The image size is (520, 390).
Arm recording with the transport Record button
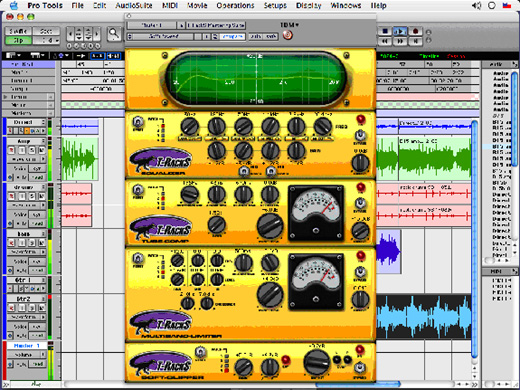tap(415, 31)
